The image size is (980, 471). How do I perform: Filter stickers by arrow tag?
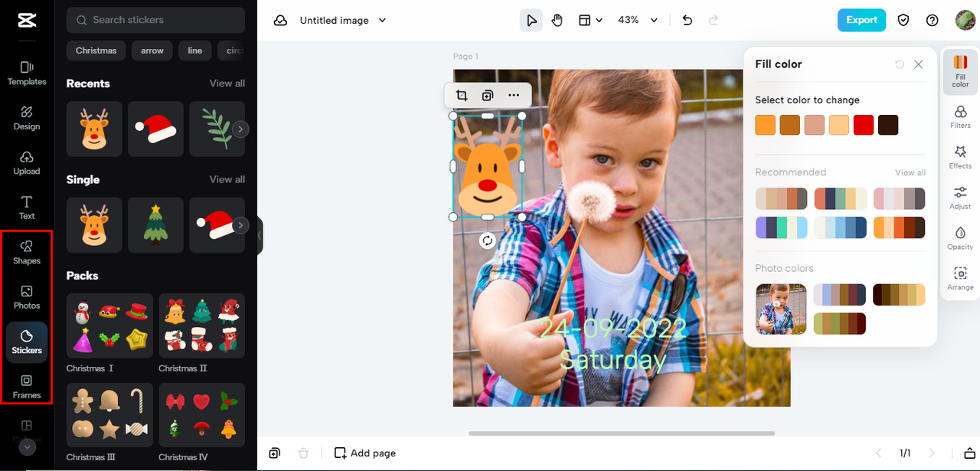click(152, 51)
